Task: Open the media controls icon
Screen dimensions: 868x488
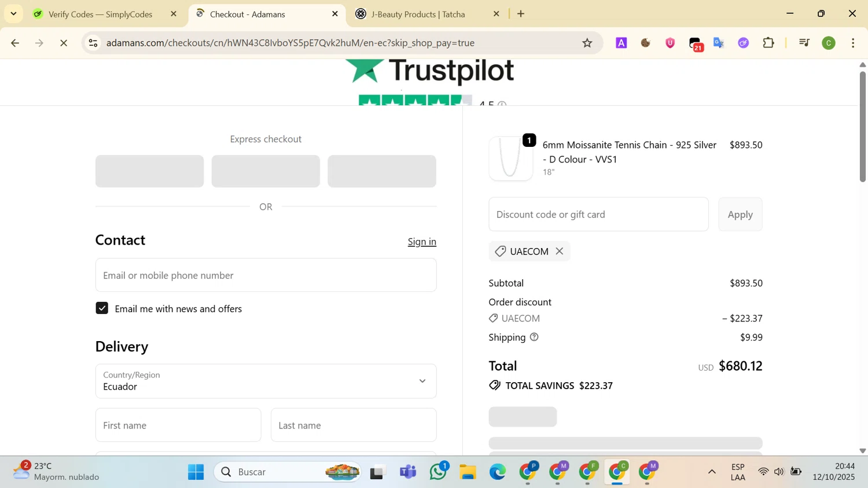Action: pyautogui.click(x=804, y=43)
